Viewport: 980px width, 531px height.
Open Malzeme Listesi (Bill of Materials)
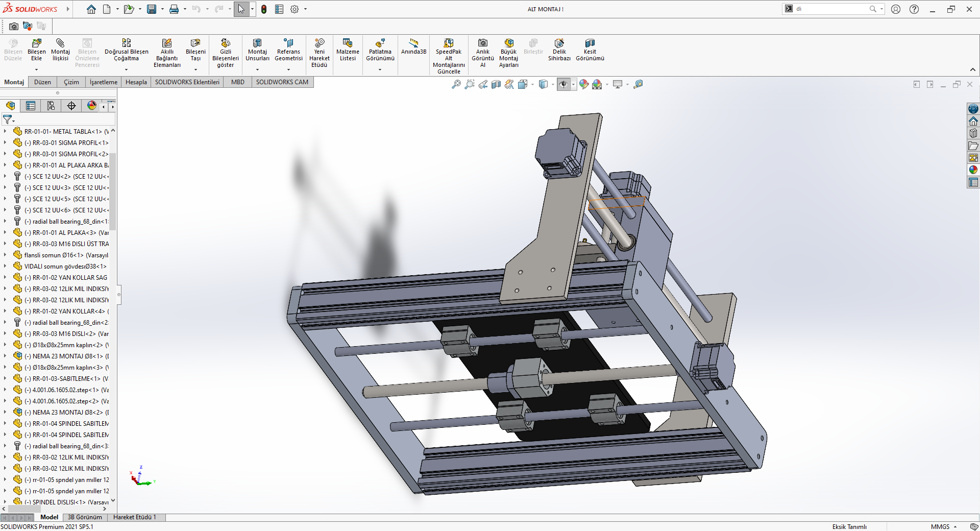[348, 50]
